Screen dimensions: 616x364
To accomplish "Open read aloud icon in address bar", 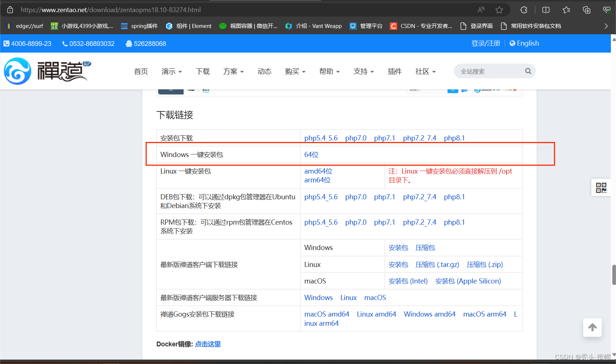I will (x=481, y=10).
